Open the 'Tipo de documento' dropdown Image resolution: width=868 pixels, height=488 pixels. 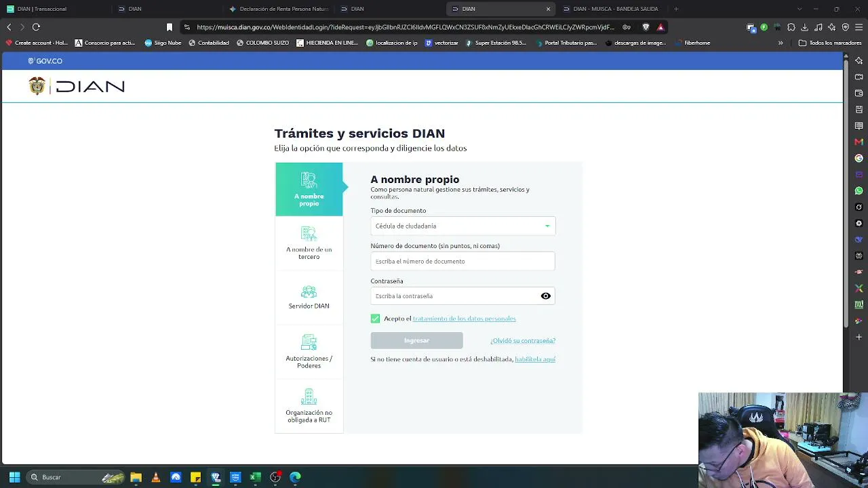coord(462,226)
